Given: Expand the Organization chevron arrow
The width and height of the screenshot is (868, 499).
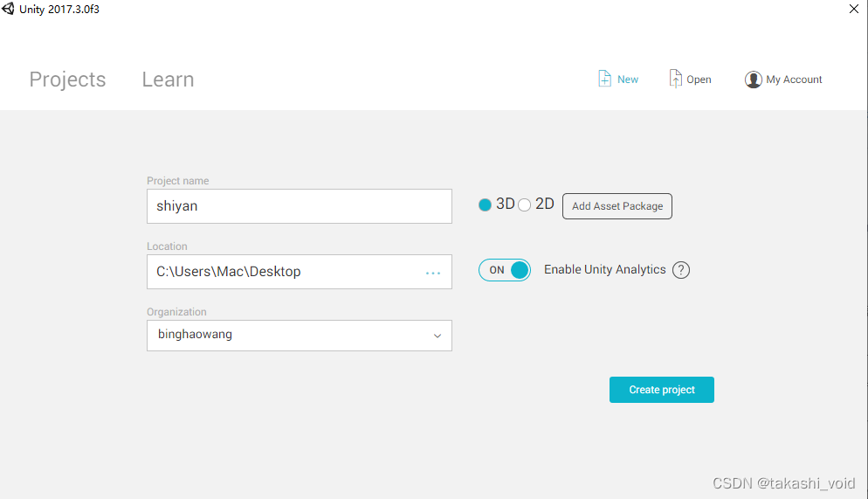Looking at the screenshot, I should pos(437,336).
